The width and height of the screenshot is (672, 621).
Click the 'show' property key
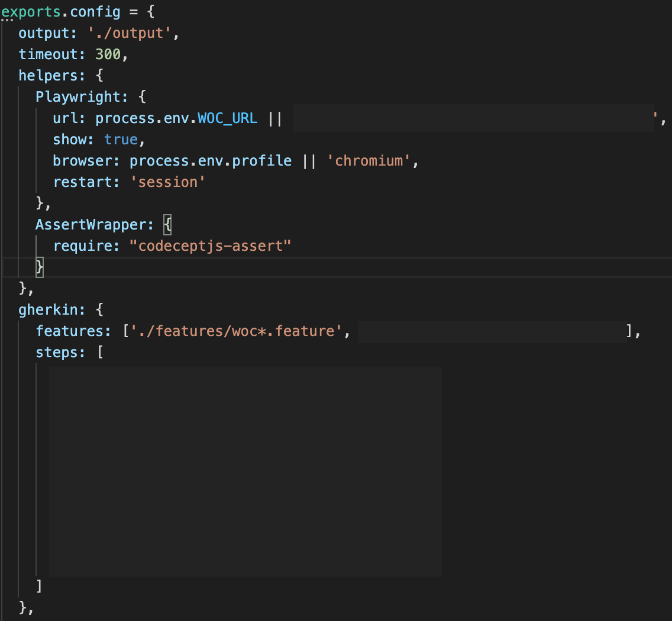pyautogui.click(x=69, y=140)
